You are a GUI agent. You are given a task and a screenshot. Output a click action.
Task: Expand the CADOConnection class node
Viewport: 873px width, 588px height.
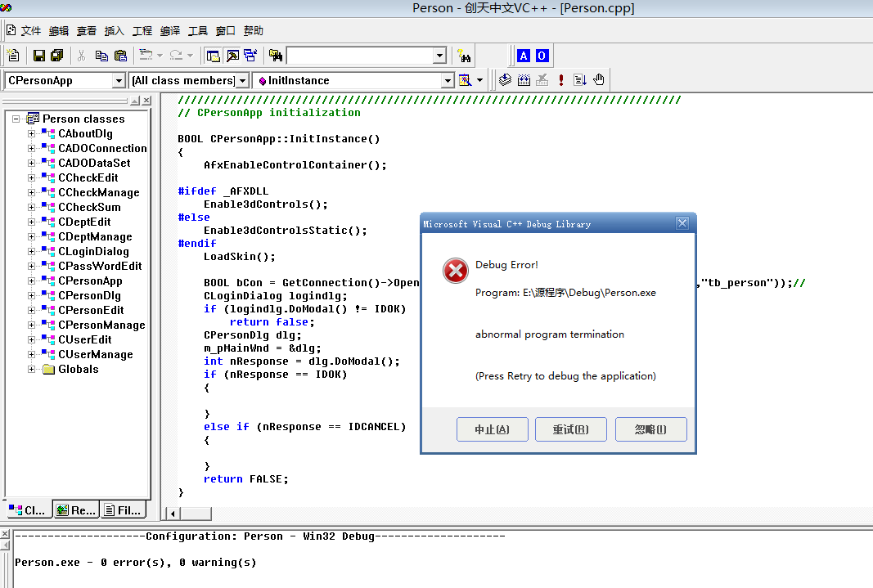31,149
